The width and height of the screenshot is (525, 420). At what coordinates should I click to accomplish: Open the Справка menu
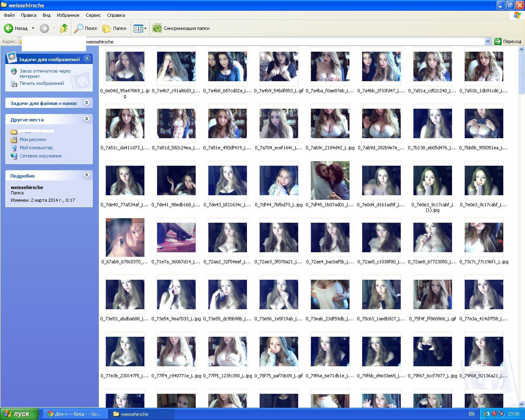coord(116,15)
